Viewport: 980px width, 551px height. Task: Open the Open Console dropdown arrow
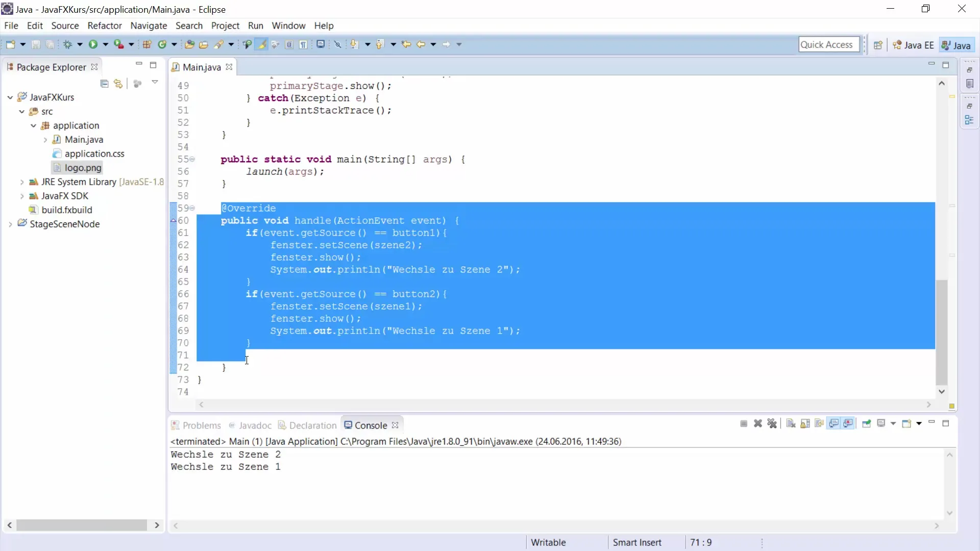(x=919, y=423)
